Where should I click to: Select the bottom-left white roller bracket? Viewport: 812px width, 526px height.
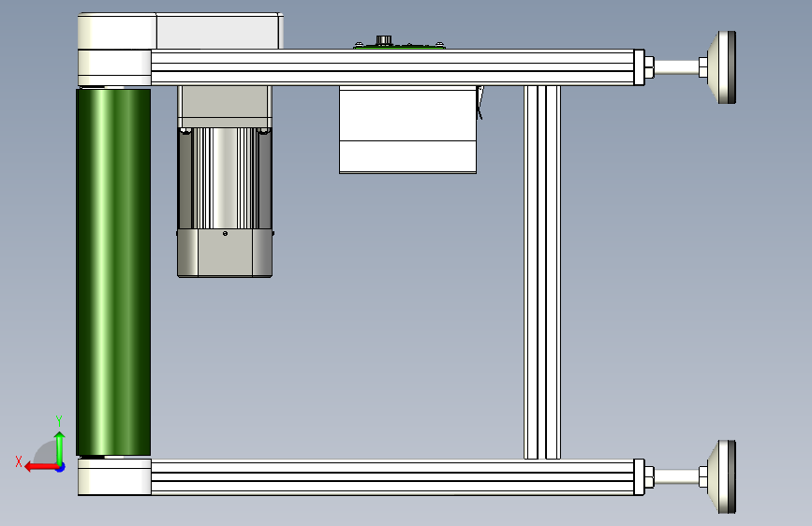click(x=114, y=476)
